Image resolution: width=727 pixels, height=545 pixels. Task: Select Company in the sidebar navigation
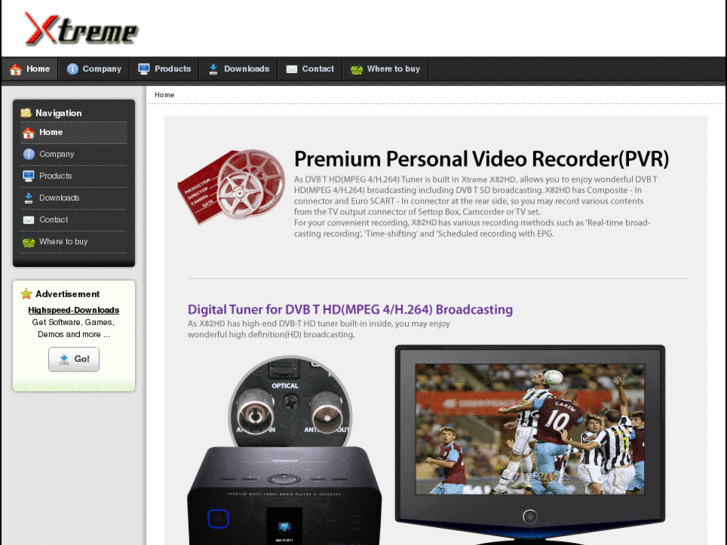(x=74, y=154)
